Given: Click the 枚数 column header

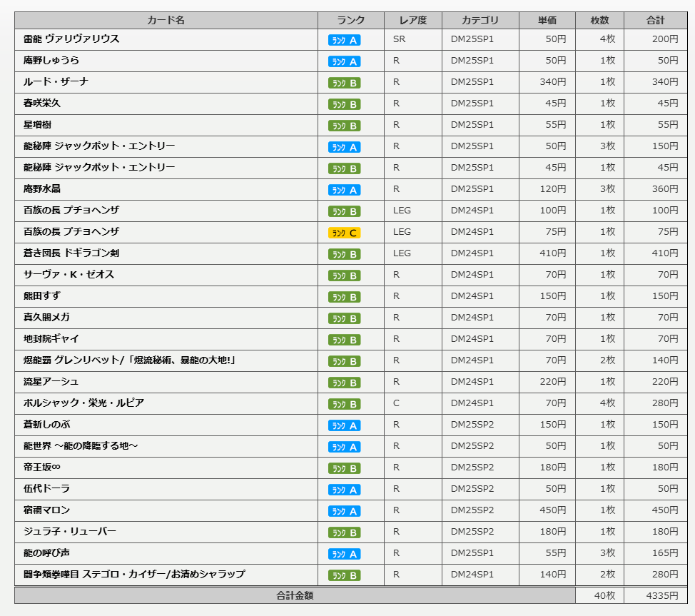Looking at the screenshot, I should pos(599,21).
